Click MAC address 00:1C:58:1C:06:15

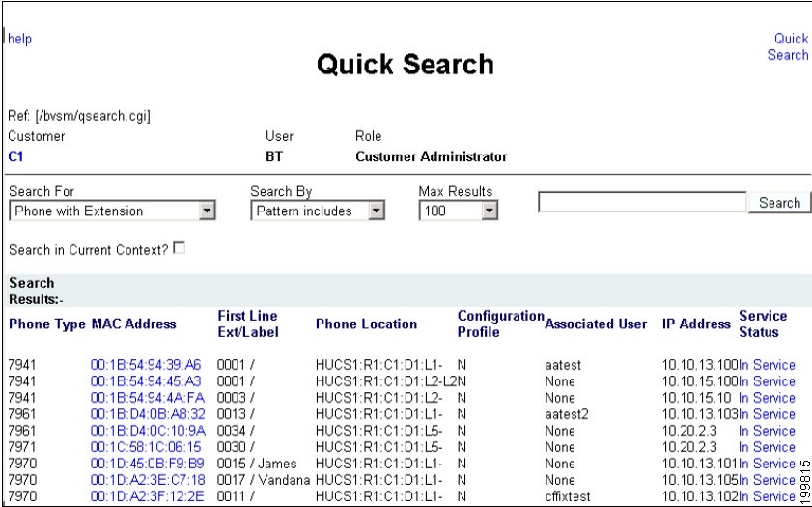[146, 447]
